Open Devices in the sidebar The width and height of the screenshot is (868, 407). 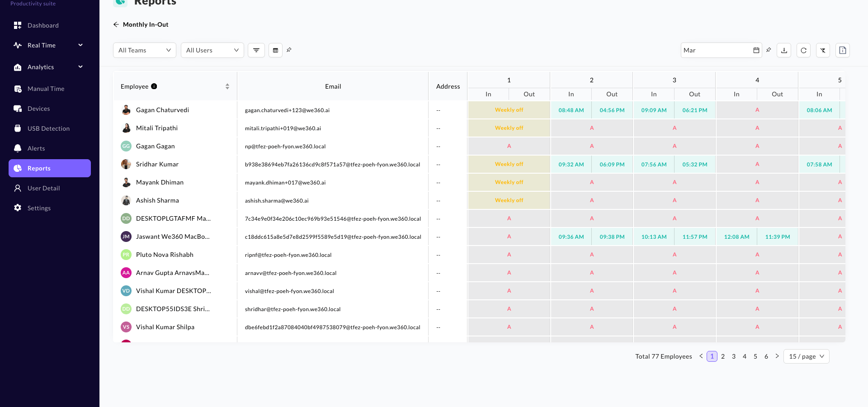(x=50, y=109)
